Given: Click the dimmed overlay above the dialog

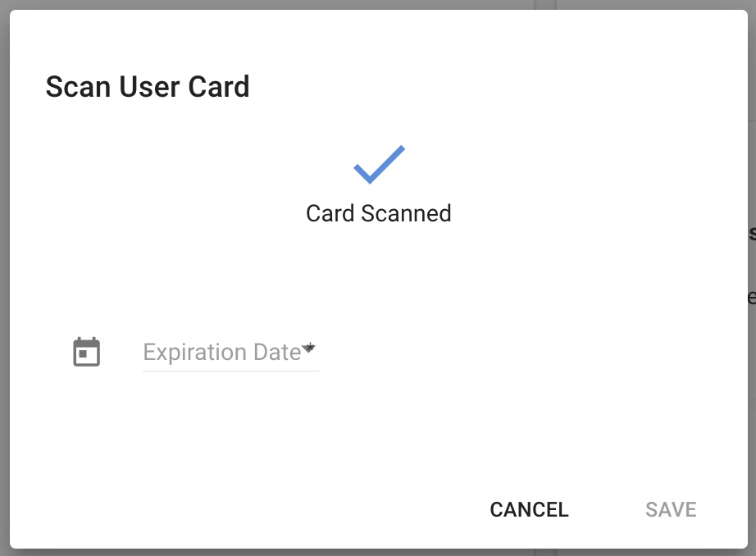Looking at the screenshot, I should [x=378, y=4].
